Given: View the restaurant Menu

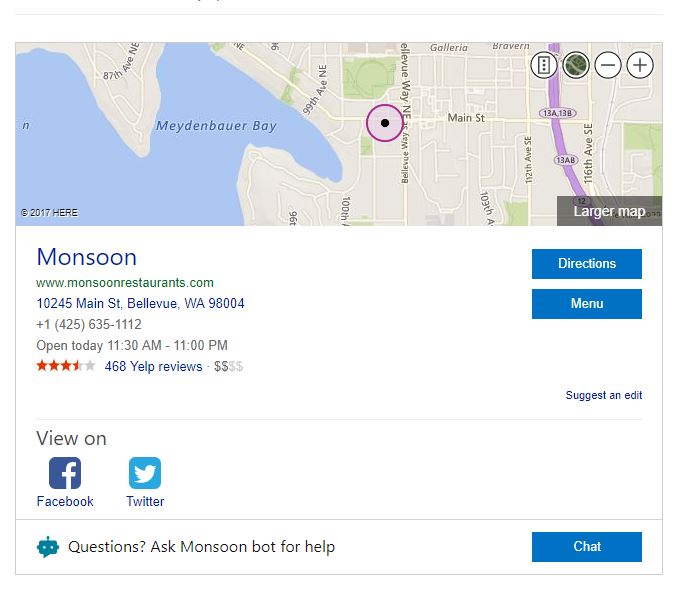Looking at the screenshot, I should tap(586, 304).
